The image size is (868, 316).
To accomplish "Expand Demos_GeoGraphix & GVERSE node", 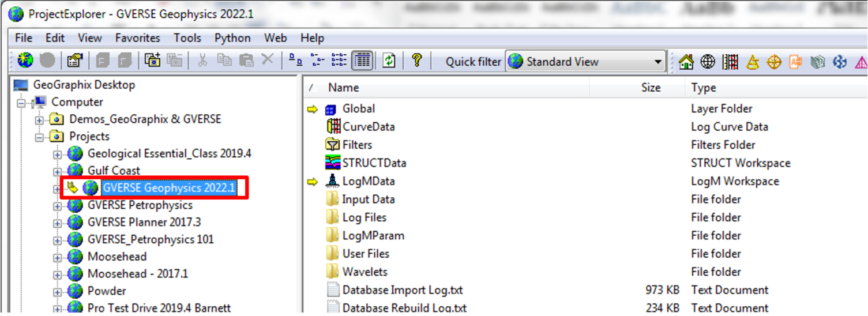I will (x=39, y=121).
